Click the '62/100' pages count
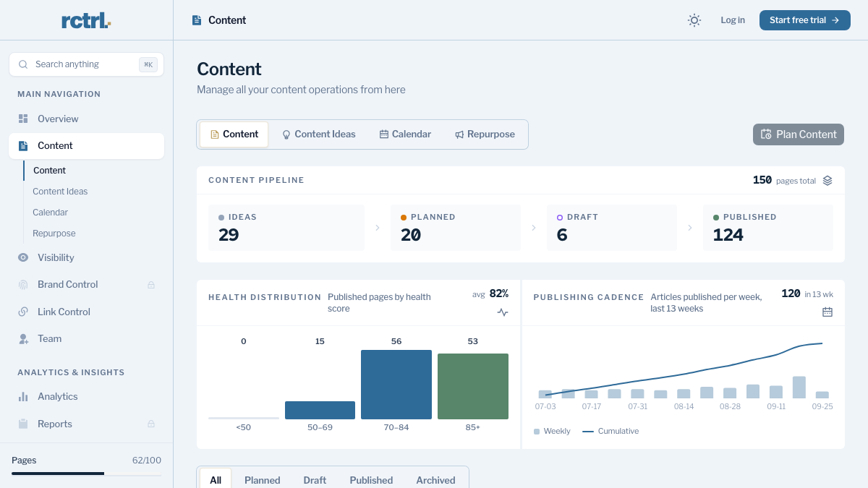The height and width of the screenshot is (488, 868). (147, 461)
